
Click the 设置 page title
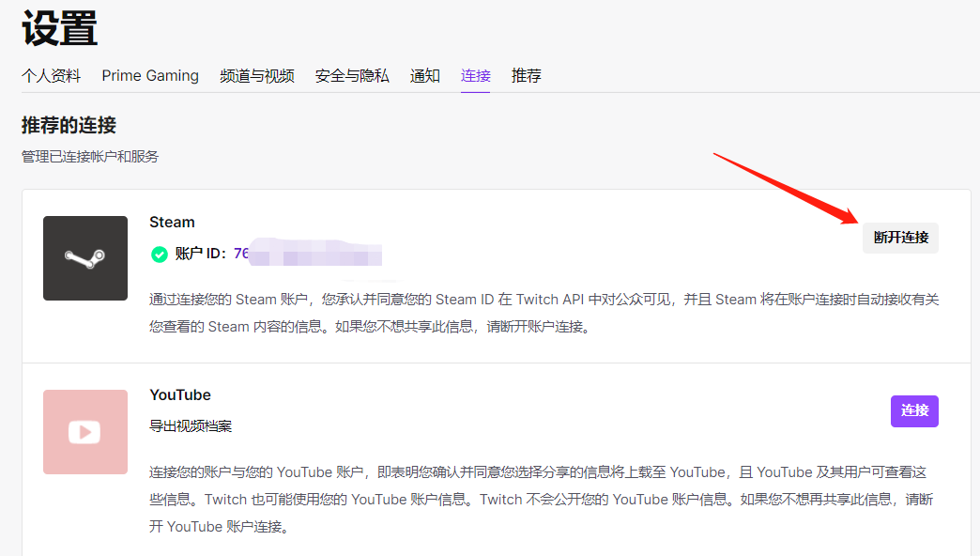[59, 28]
